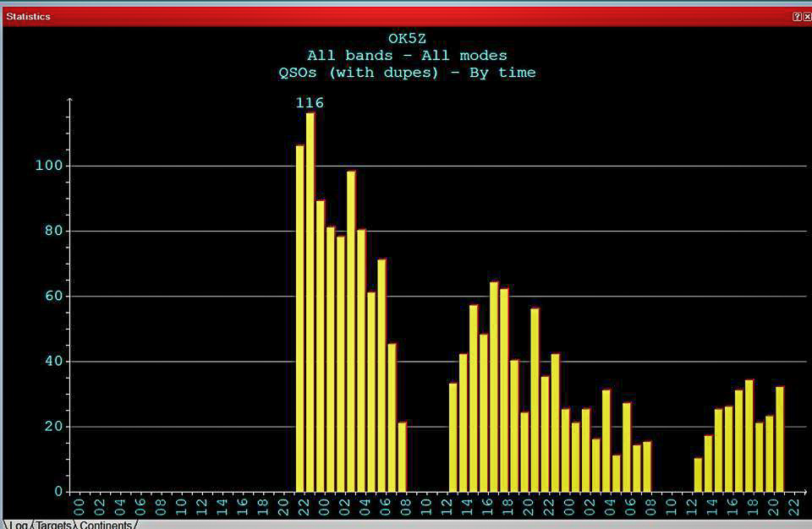Image resolution: width=812 pixels, height=529 pixels.
Task: Click the last yellow bar on right
Action: click(x=780, y=439)
